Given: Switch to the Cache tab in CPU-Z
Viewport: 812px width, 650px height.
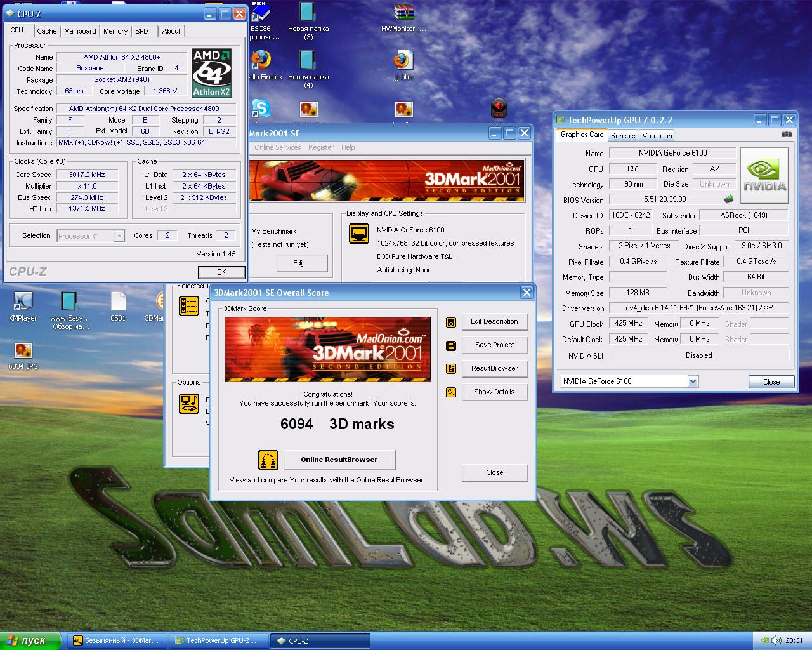Looking at the screenshot, I should click(x=46, y=31).
